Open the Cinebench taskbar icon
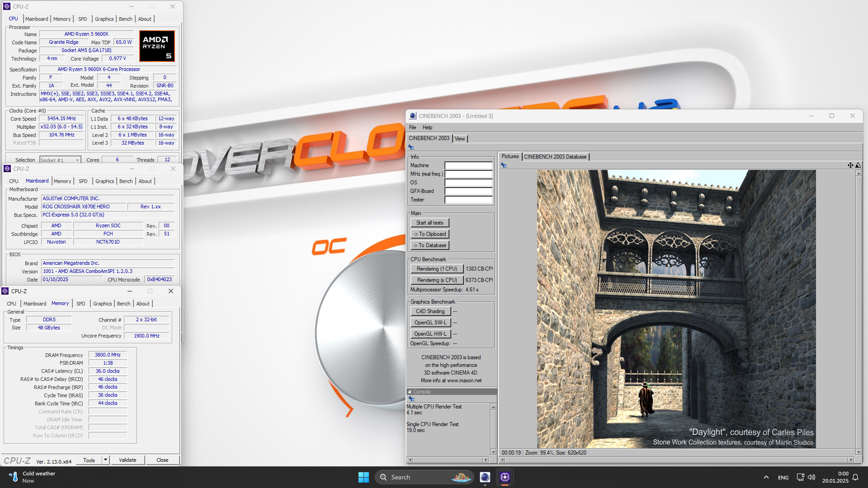Image resolution: width=868 pixels, height=488 pixels. click(485, 477)
